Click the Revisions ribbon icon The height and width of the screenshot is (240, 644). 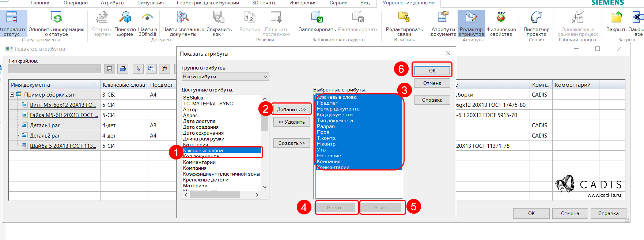click(250, 17)
